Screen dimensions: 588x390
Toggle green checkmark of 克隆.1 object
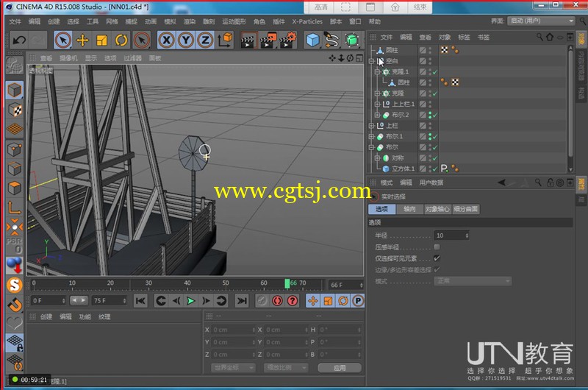435,71
